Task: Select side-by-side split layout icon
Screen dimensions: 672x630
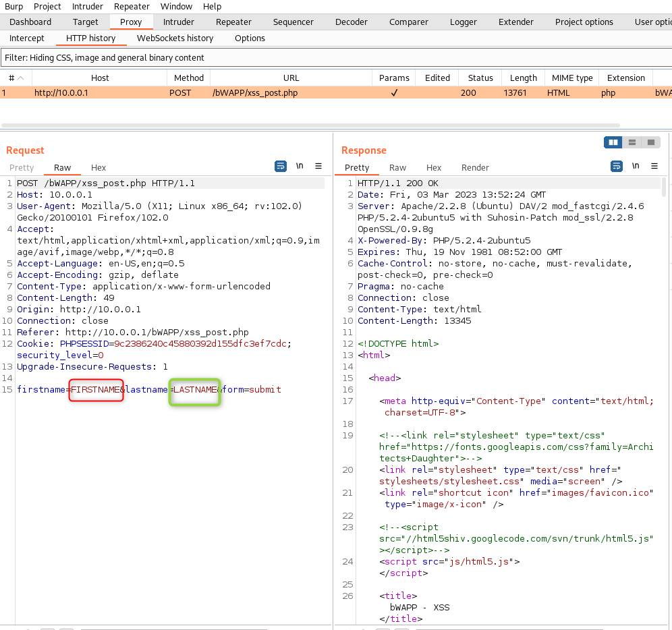Action: click(613, 142)
